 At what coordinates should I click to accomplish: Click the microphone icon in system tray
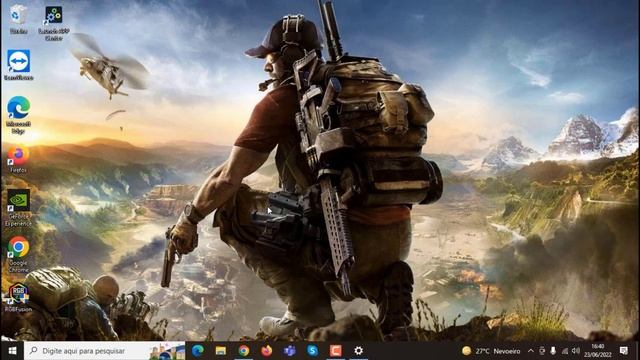click(x=553, y=351)
